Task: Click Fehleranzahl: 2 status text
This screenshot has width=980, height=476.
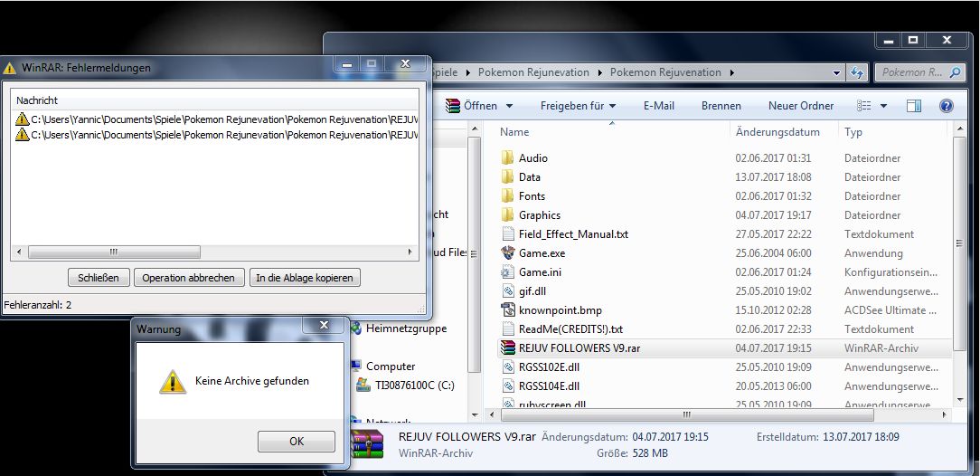Action: [37, 305]
